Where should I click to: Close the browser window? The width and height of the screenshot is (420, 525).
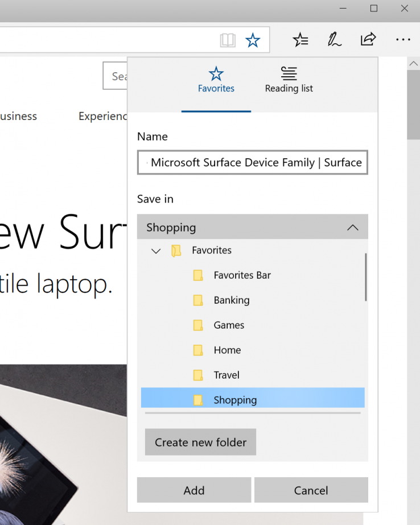click(405, 9)
